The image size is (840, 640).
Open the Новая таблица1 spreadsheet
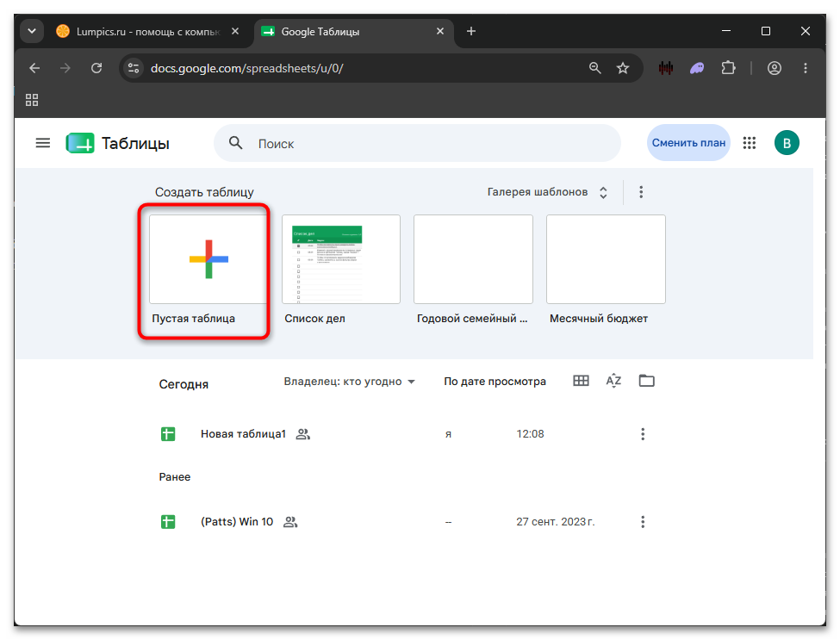point(243,434)
